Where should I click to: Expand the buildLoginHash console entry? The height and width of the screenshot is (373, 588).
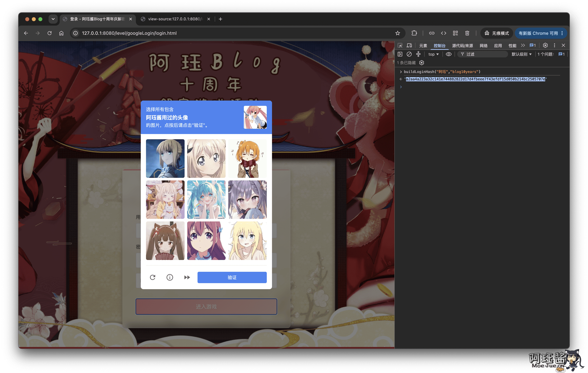[x=401, y=72]
